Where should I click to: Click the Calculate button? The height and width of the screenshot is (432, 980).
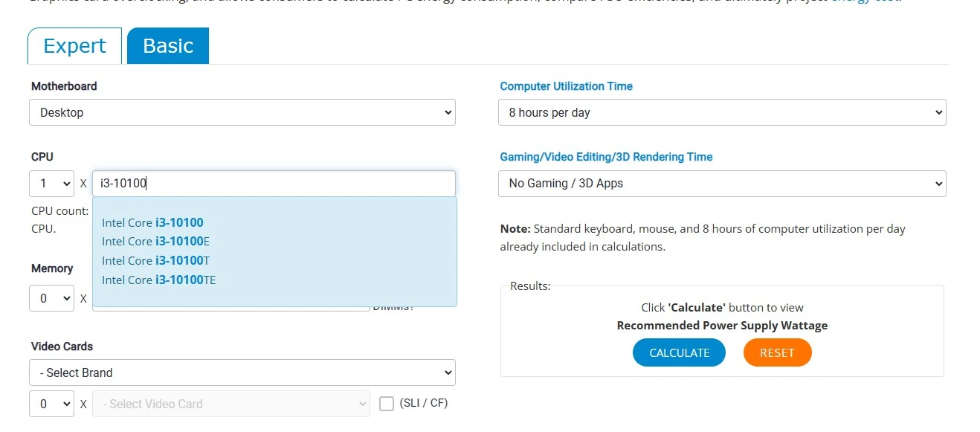tap(679, 352)
